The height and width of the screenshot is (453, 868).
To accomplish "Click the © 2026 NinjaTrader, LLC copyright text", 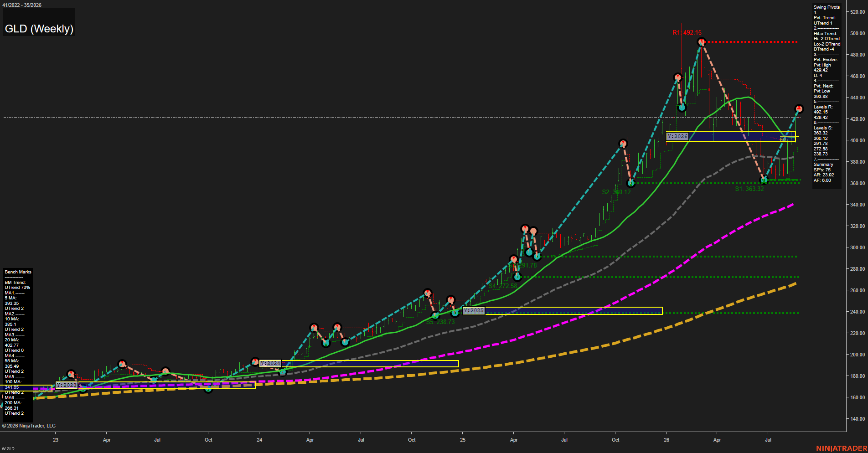I will click(29, 426).
